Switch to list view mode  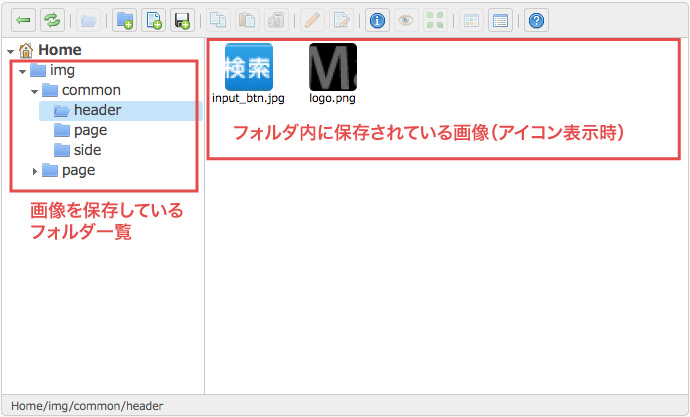pos(499,20)
